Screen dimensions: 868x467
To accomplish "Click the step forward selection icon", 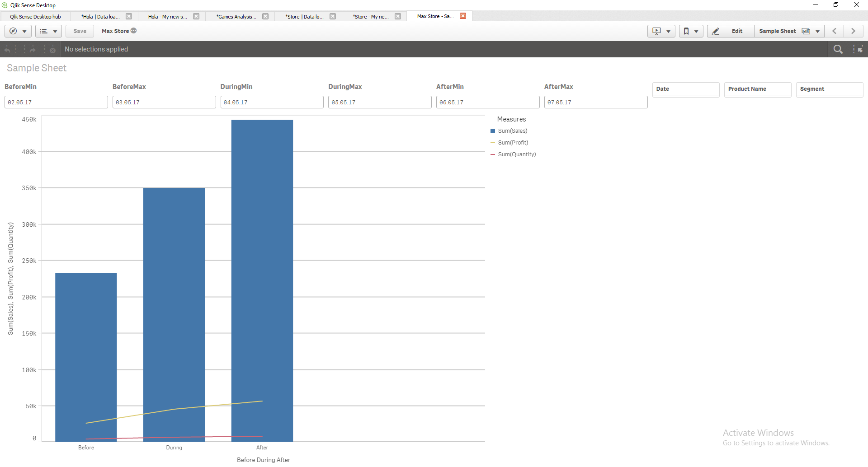I will (30, 49).
